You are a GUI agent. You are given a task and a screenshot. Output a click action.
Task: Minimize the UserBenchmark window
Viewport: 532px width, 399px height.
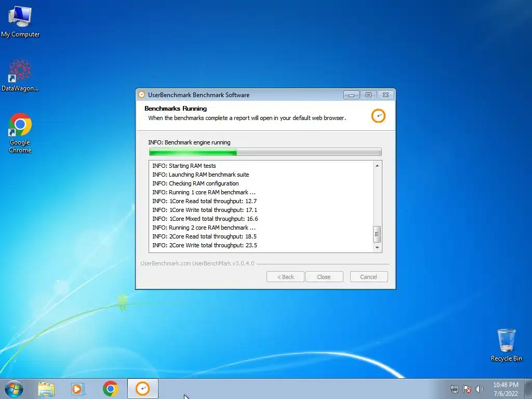[x=351, y=95]
